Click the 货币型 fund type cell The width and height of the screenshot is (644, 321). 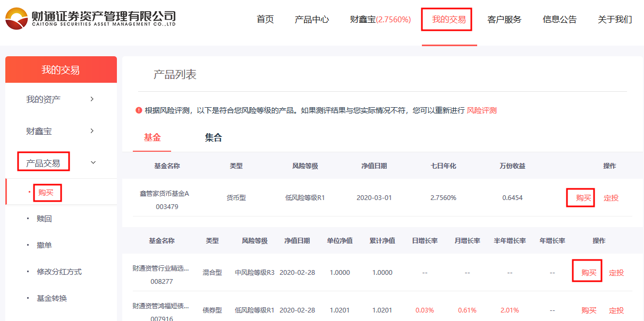236,198
